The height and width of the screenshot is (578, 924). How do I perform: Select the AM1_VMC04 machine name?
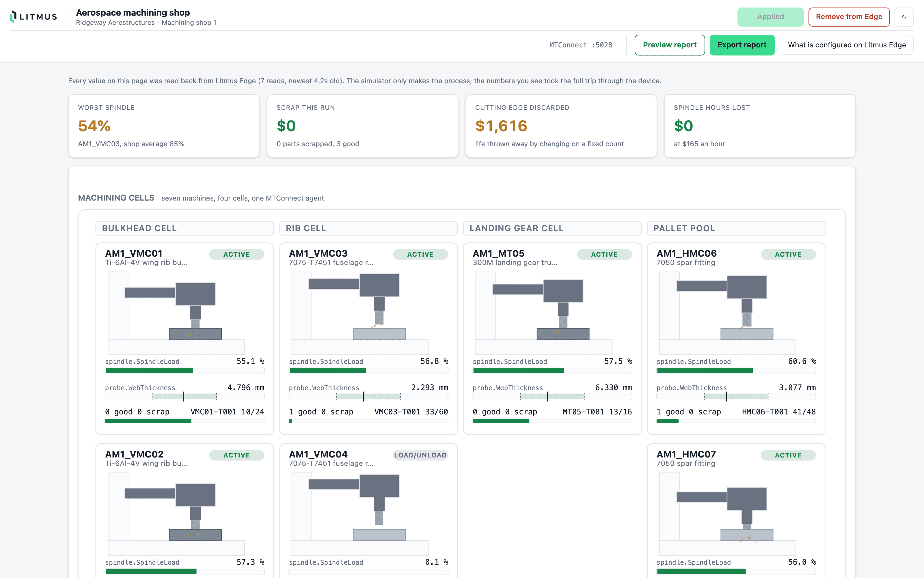pyautogui.click(x=318, y=455)
